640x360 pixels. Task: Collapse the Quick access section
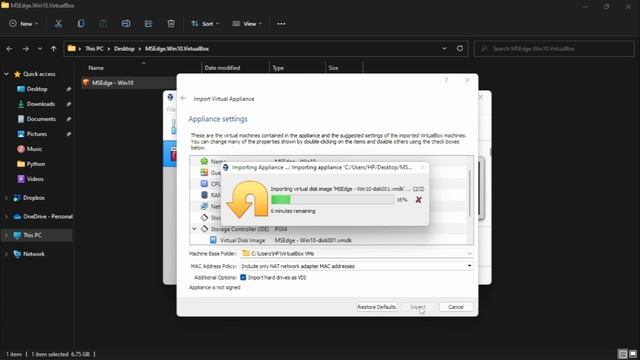(x=6, y=74)
